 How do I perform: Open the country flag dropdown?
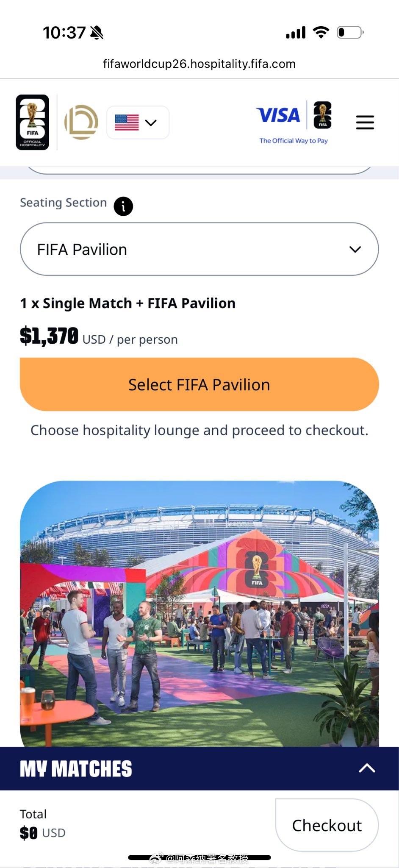coord(138,122)
